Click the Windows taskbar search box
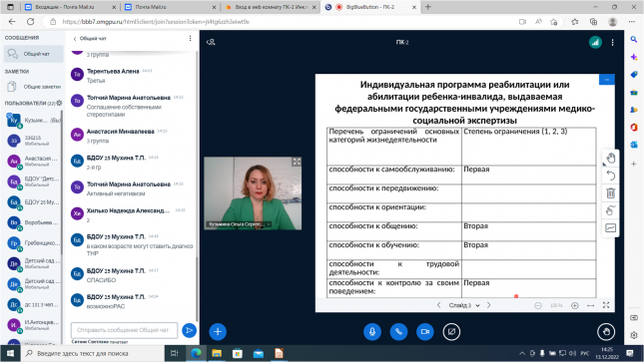 pos(93,353)
